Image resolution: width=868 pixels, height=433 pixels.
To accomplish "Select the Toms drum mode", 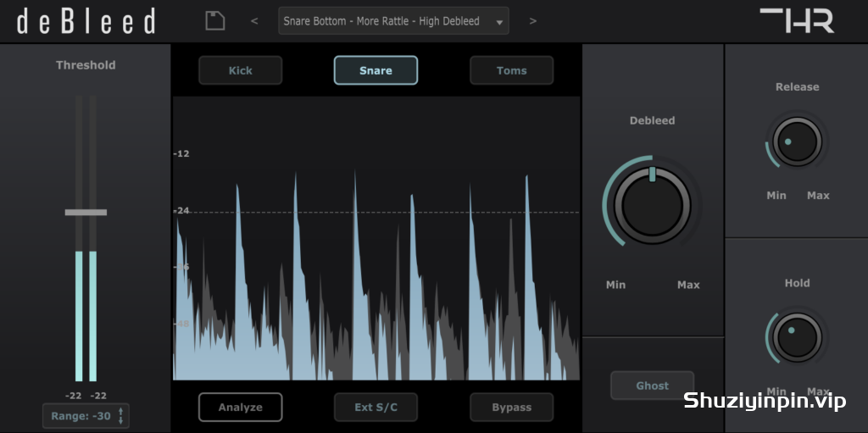I will click(x=511, y=70).
